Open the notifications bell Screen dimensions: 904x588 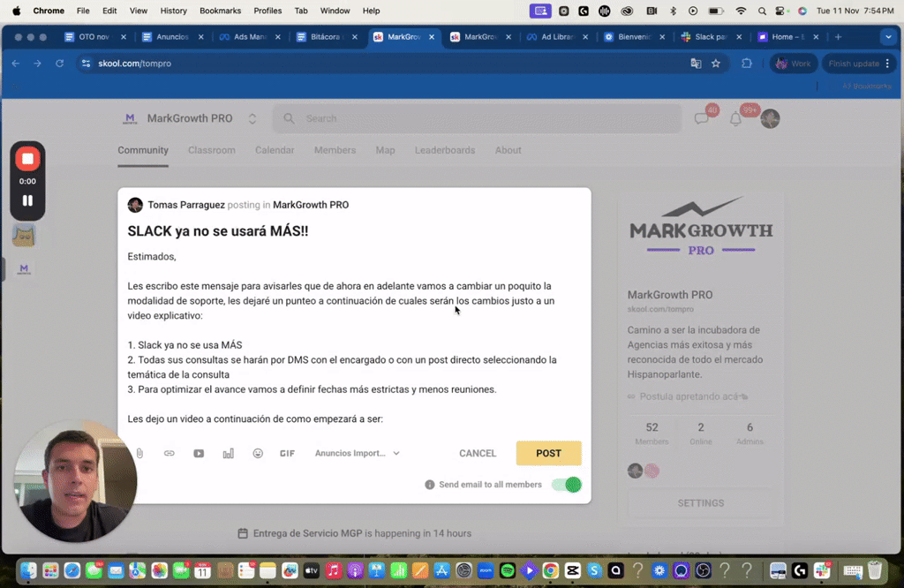tap(735, 117)
